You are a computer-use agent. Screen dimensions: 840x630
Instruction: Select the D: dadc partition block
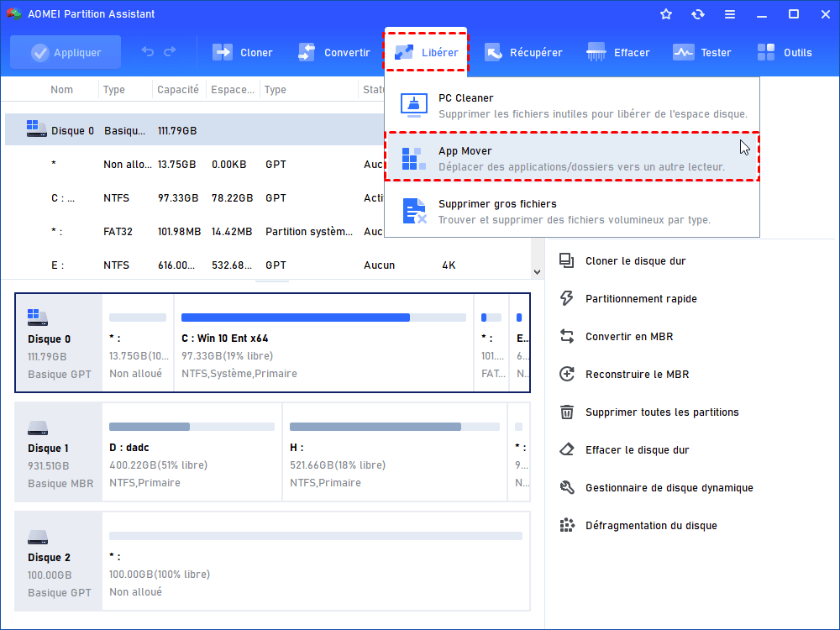pyautogui.click(x=192, y=452)
